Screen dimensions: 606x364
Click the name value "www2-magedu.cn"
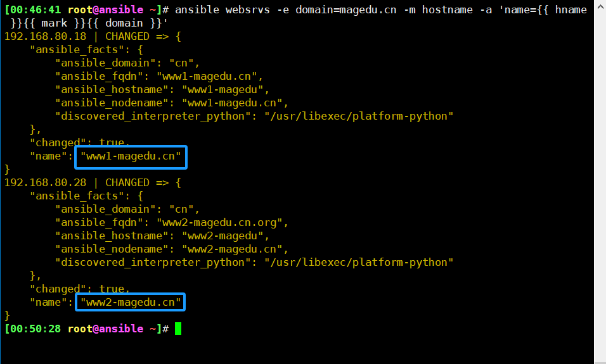click(x=131, y=303)
